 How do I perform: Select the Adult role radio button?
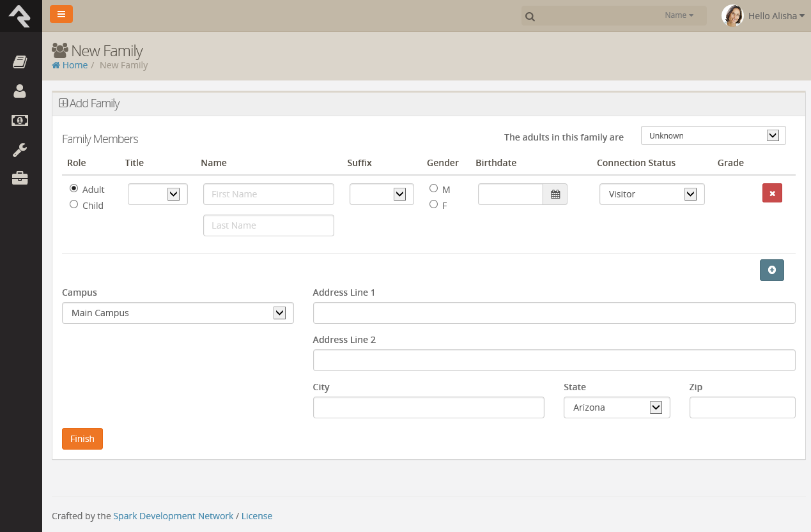coord(74,188)
